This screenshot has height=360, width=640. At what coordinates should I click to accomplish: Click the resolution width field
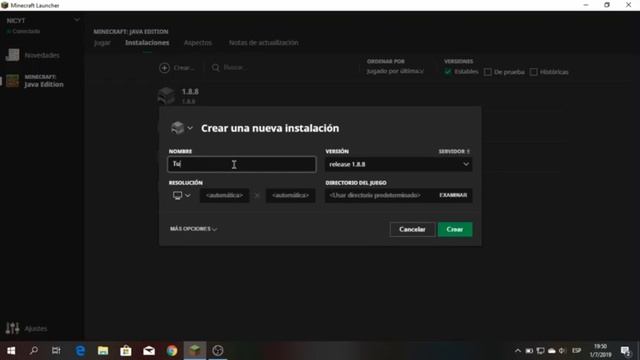(224, 195)
